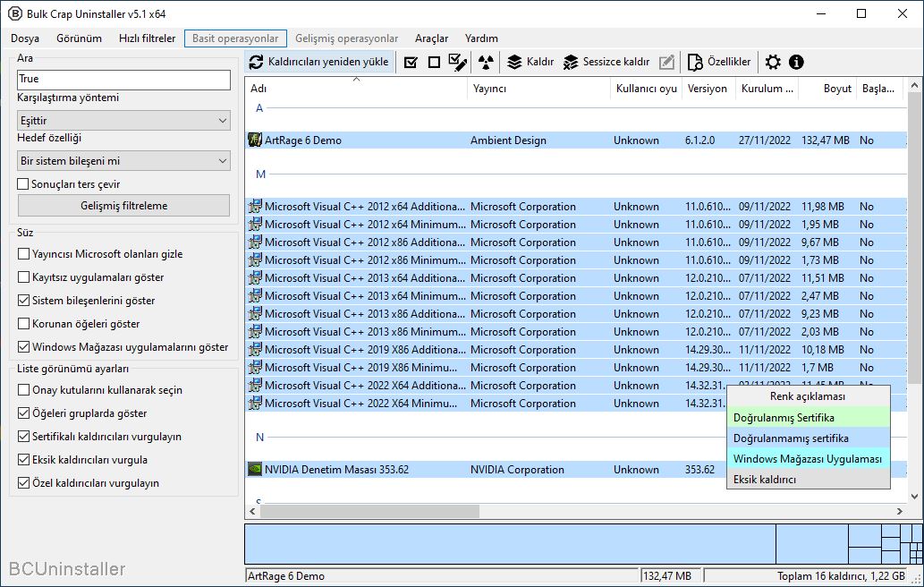
Task: Enable Kayıtsız uygulamaları göster checkbox
Action: coord(23,277)
